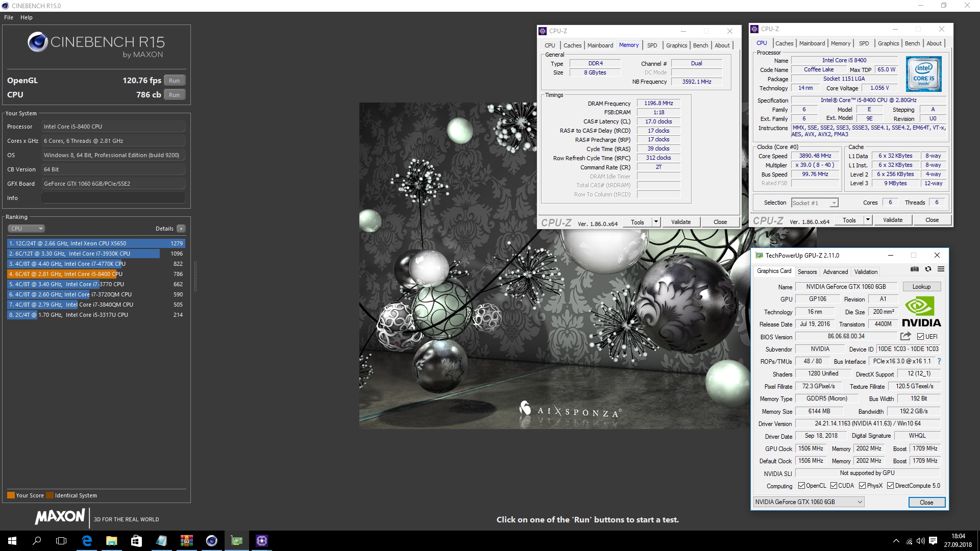Image resolution: width=980 pixels, height=551 pixels.
Task: Open Action Center notifications icon
Action: [933, 541]
